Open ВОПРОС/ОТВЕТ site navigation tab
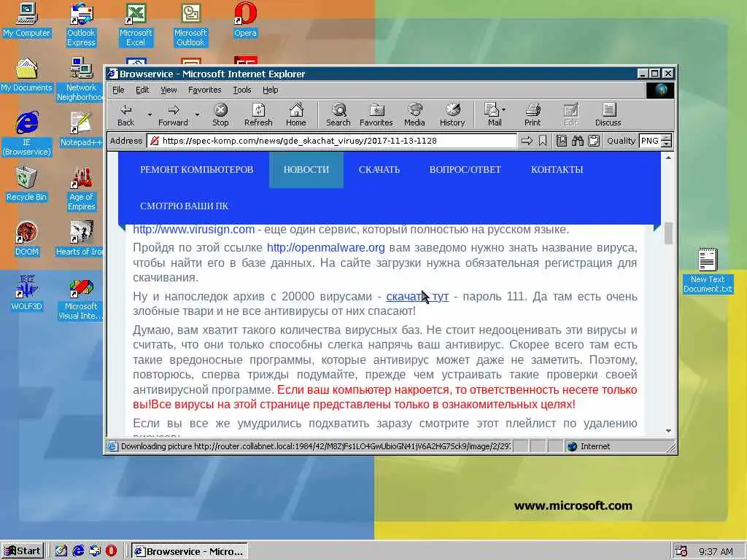This screenshot has height=560, width=747. (x=465, y=169)
